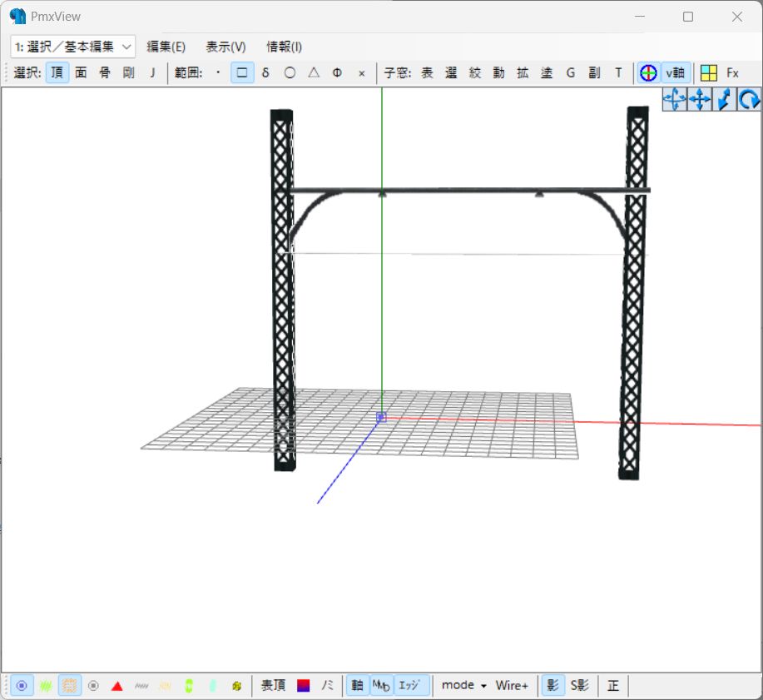Click the zoom view diagonal arrow icon
The width and height of the screenshot is (763, 700).
[724, 100]
